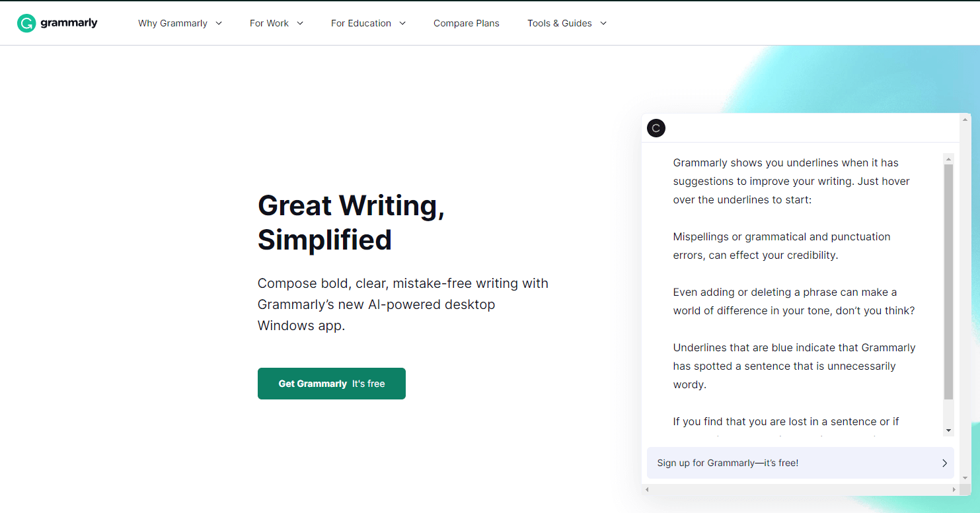Image resolution: width=980 pixels, height=513 pixels.
Task: Click the arrow on Sign up banner
Action: pyautogui.click(x=944, y=463)
